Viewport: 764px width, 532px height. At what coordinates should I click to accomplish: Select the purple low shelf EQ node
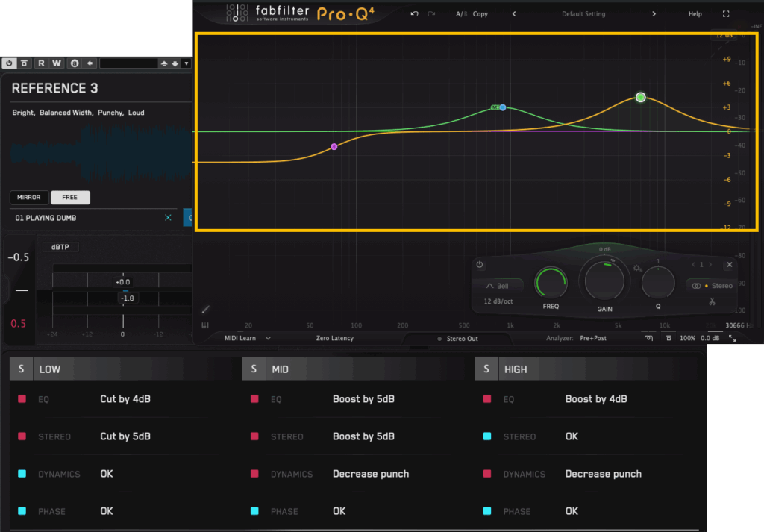pyautogui.click(x=334, y=147)
